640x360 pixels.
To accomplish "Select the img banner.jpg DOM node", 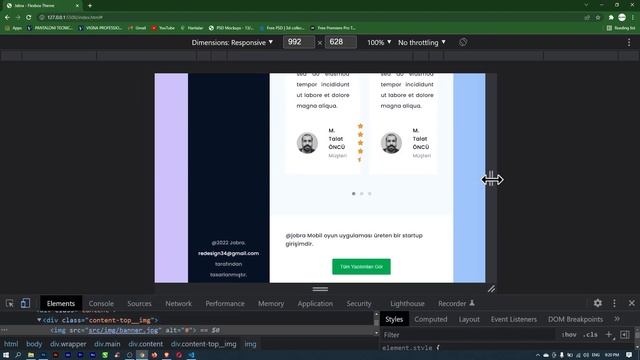I will tap(135, 330).
